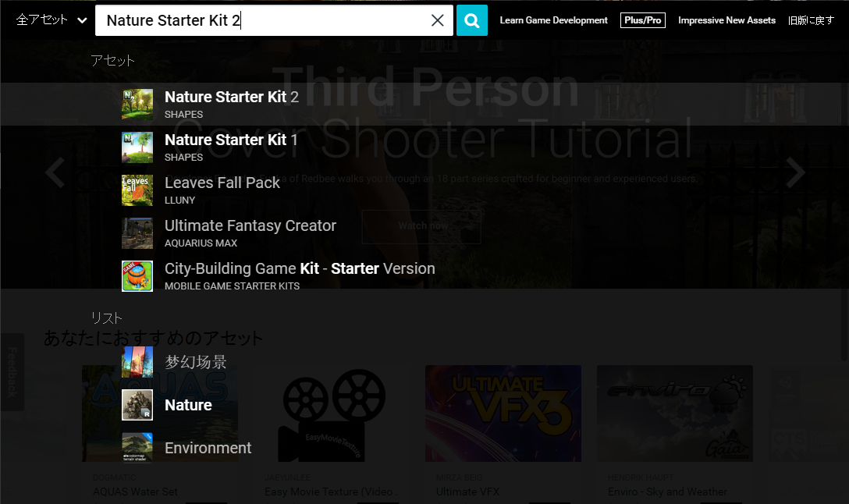Open Impressive New Assets link
Screen dimensions: 849x504
coord(726,20)
